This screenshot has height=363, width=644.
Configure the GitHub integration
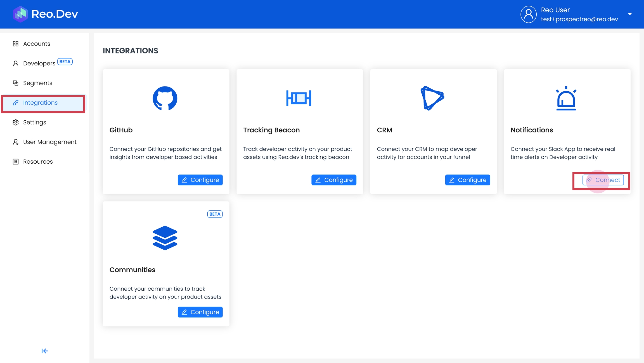200,180
